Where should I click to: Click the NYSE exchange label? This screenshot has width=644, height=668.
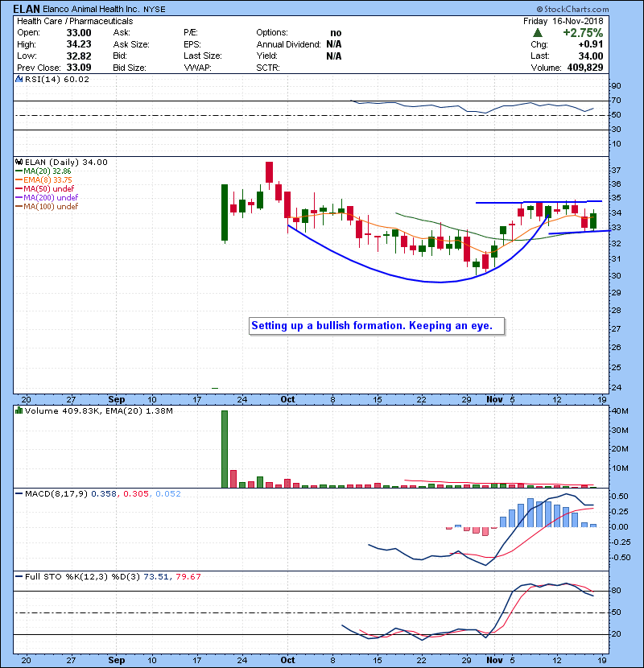pyautogui.click(x=155, y=10)
